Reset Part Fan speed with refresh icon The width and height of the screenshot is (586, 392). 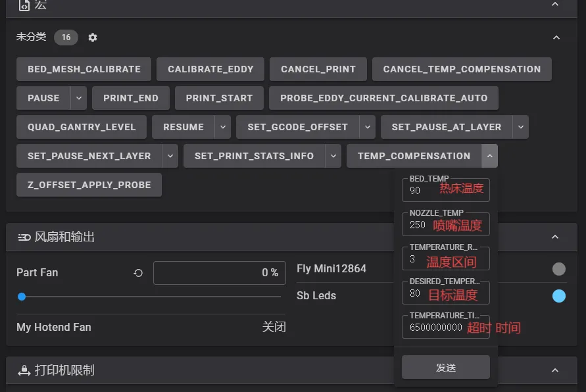(x=138, y=272)
